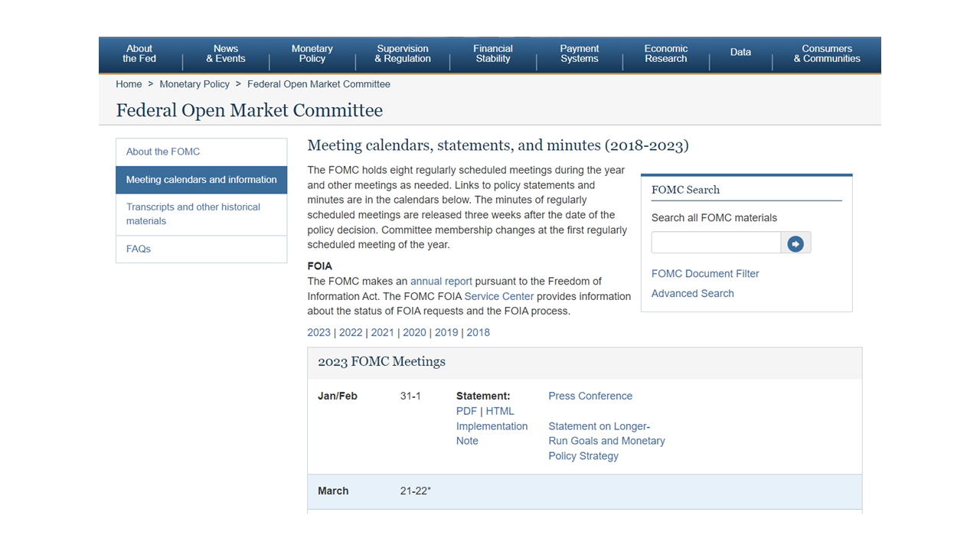The height and width of the screenshot is (551, 980).
Task: Click the Jan/Feb meeting row label
Action: (338, 396)
